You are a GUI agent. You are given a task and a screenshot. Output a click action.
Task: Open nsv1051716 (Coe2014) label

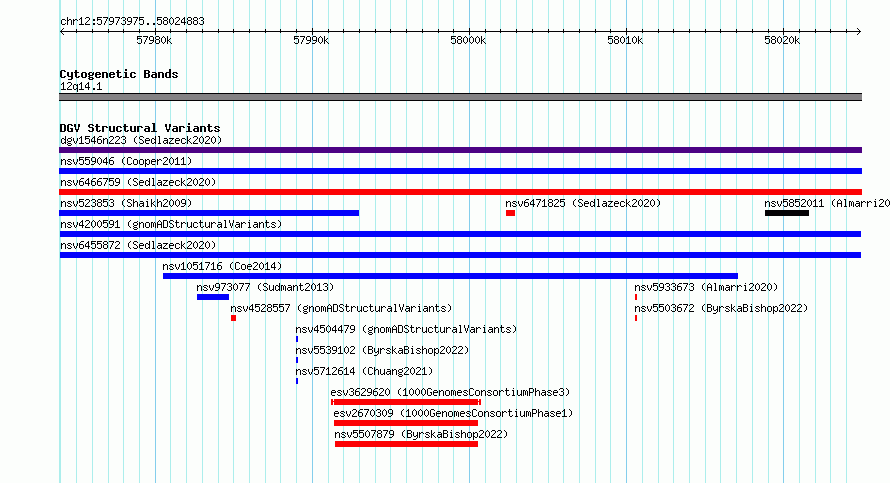click(222, 266)
